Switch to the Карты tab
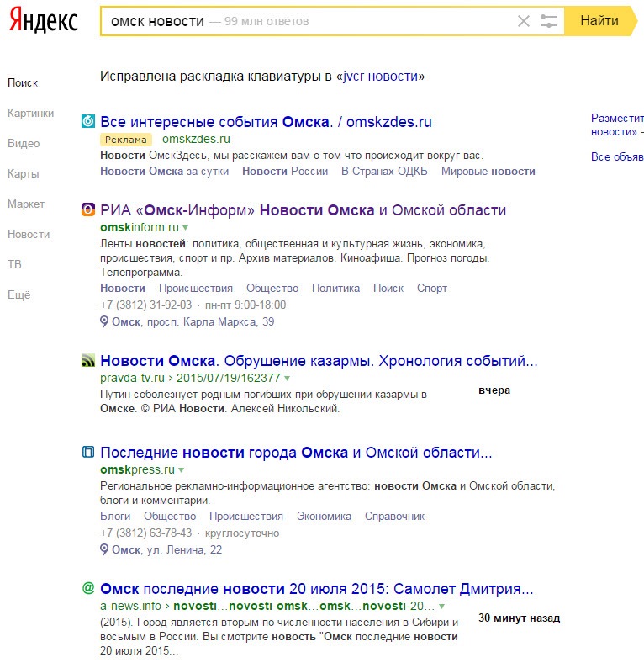 pos(24,174)
